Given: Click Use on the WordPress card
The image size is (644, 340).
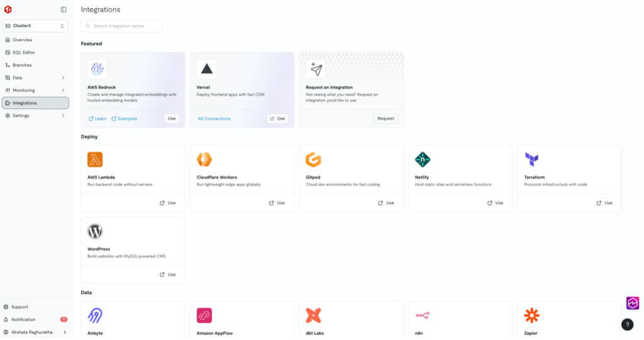Looking at the screenshot, I should click(x=168, y=275).
